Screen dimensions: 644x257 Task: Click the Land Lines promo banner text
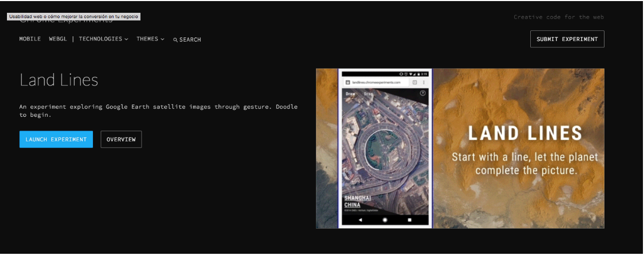[525, 133]
